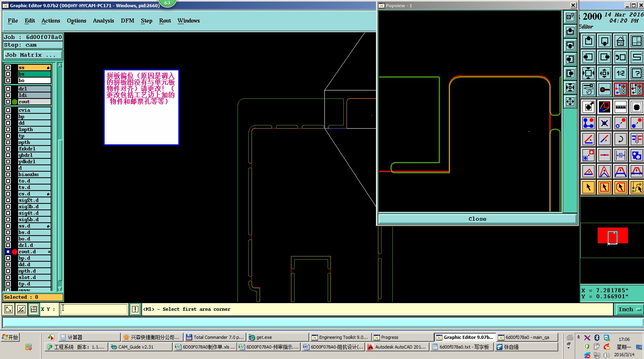Switch to Total Commander taskbar button

215,337
